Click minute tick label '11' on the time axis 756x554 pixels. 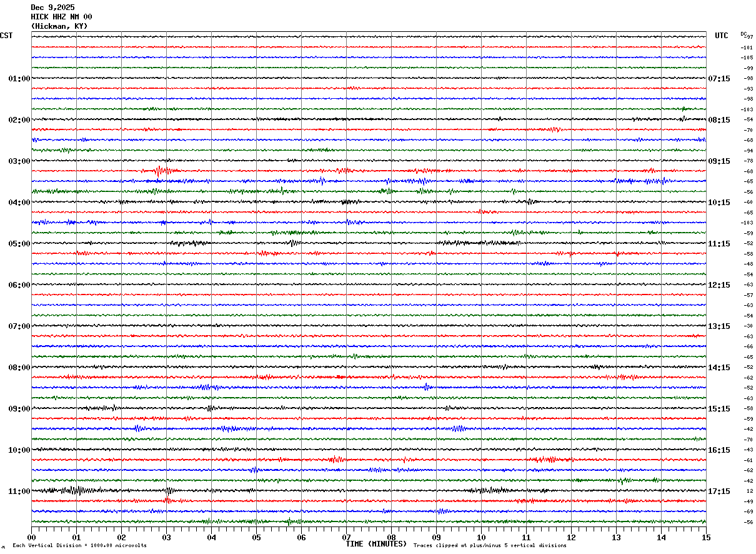pos(526,537)
